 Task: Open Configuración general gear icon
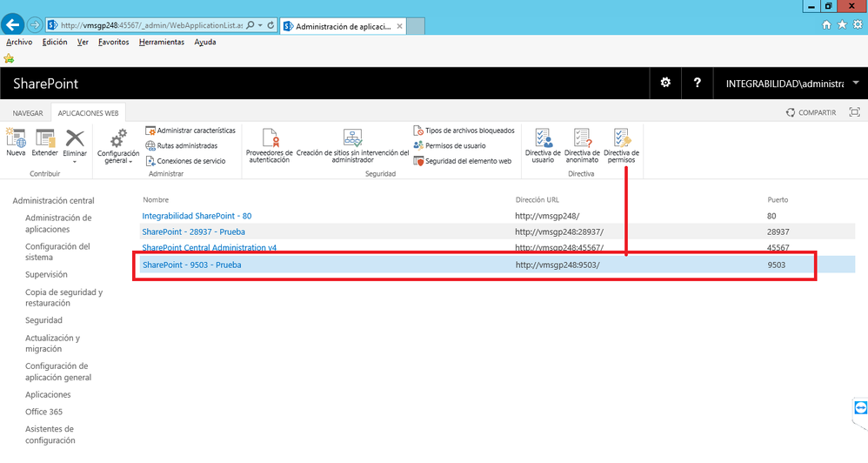(x=118, y=138)
